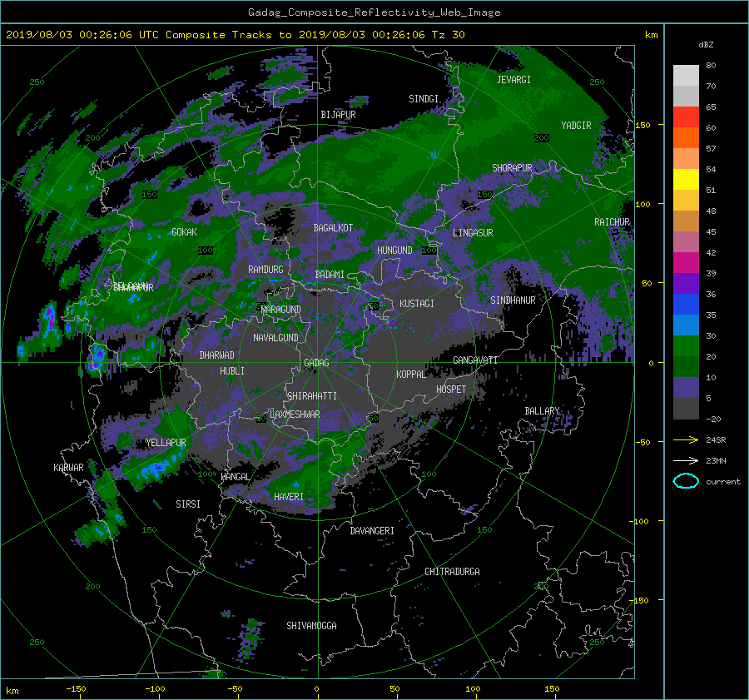Screen dimensions: 749x700
Task: Click the SINDHANUR city label
Action: [513, 300]
